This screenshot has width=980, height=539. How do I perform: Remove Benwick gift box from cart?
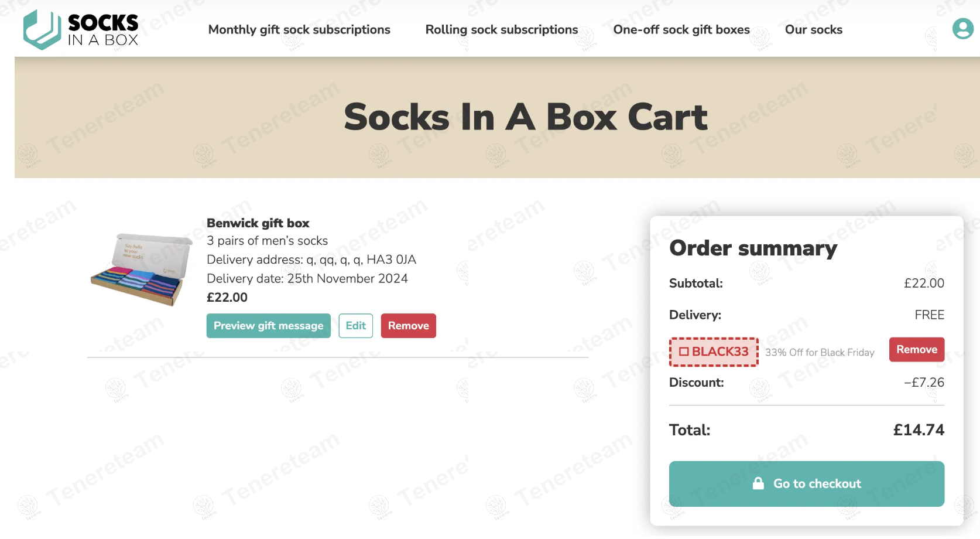click(x=409, y=326)
